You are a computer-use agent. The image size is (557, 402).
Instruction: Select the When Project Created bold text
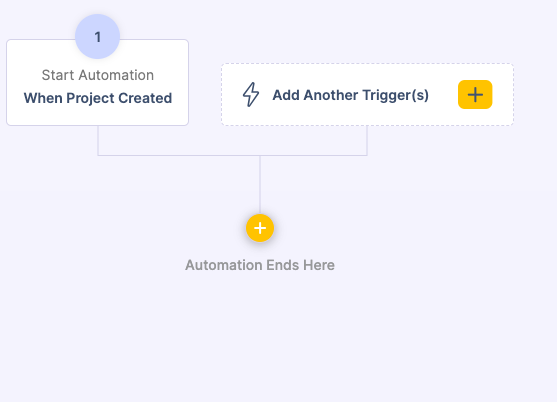(x=98, y=98)
